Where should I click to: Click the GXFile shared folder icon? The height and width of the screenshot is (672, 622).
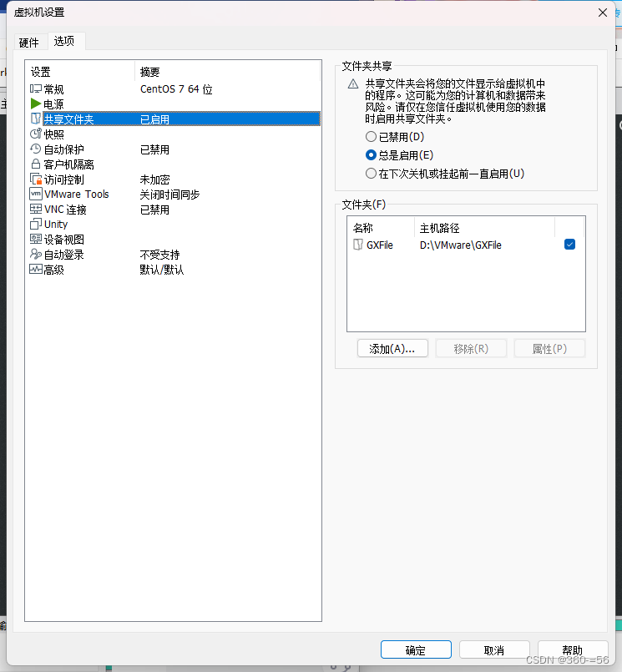(358, 245)
